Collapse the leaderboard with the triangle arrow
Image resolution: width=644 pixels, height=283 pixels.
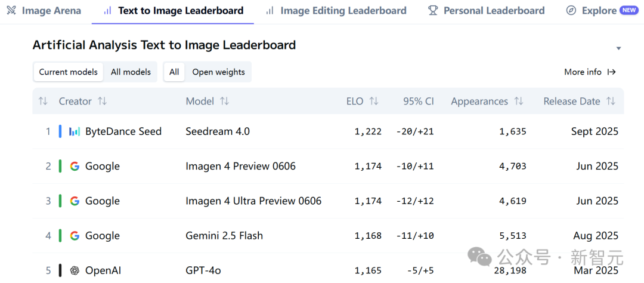click(618, 48)
